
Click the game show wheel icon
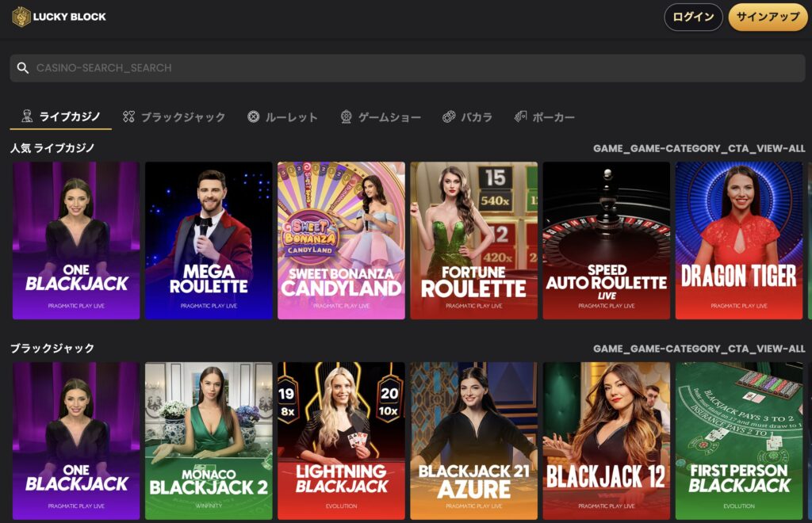(347, 116)
